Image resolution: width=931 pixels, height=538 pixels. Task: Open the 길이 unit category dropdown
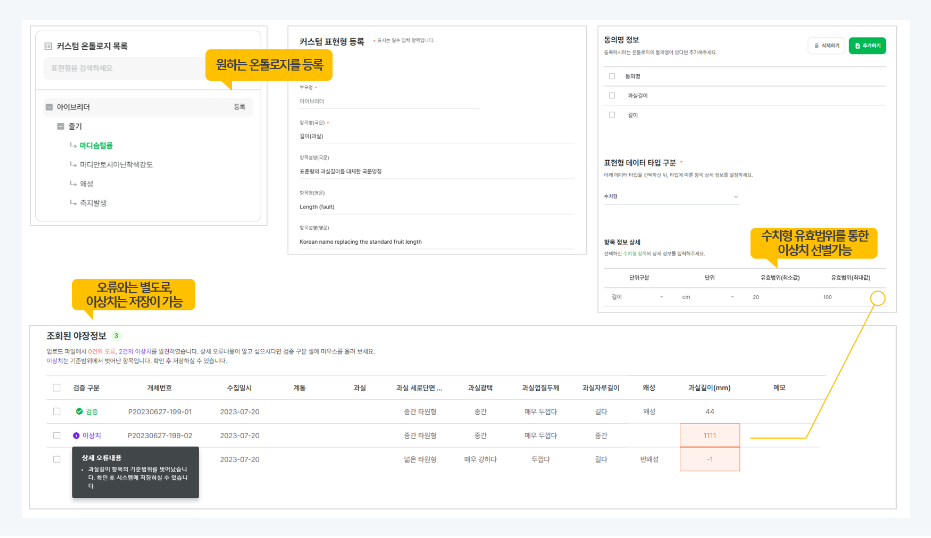click(x=636, y=297)
